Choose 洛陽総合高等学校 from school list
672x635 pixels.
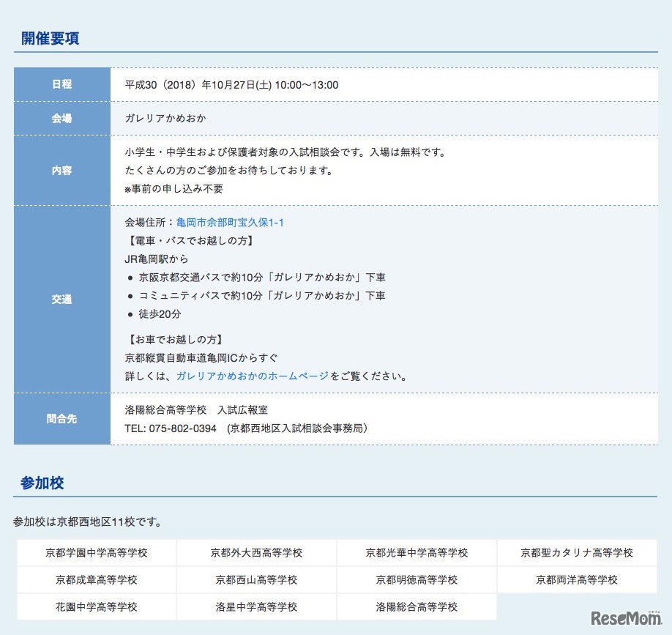pos(417,606)
